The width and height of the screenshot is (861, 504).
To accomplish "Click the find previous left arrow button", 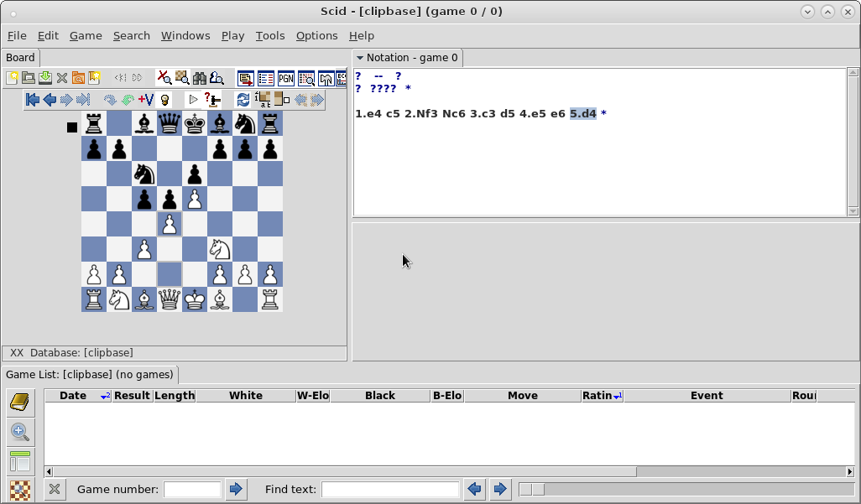I will (x=474, y=489).
